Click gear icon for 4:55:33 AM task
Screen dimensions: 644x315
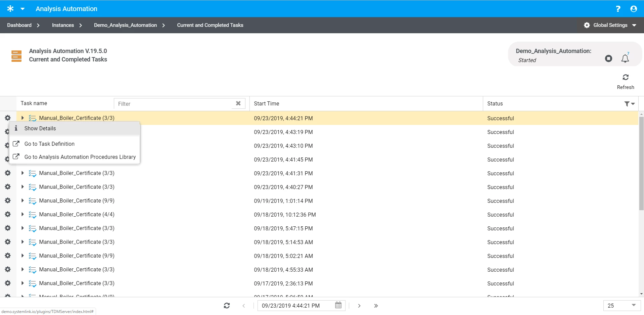tap(8, 269)
